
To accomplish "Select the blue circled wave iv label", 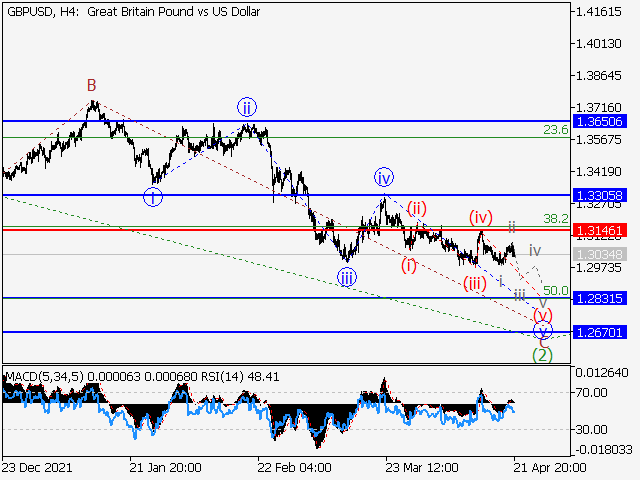I will pyautogui.click(x=384, y=178).
